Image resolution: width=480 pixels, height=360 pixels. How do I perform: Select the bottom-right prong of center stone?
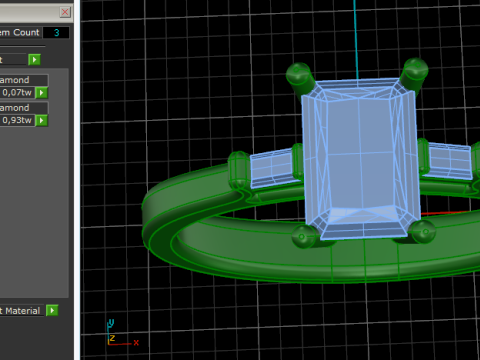(x=422, y=231)
